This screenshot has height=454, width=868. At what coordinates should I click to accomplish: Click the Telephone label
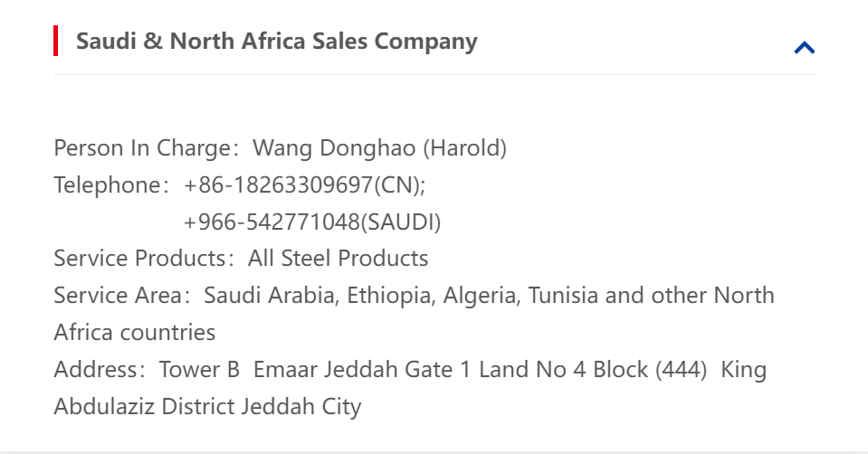(x=107, y=185)
